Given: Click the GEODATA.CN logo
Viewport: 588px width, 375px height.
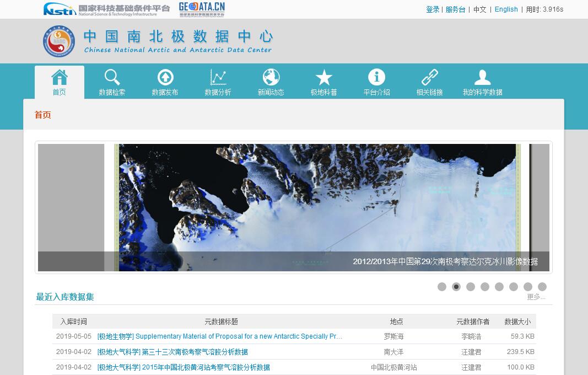Looking at the screenshot, I should [x=202, y=9].
